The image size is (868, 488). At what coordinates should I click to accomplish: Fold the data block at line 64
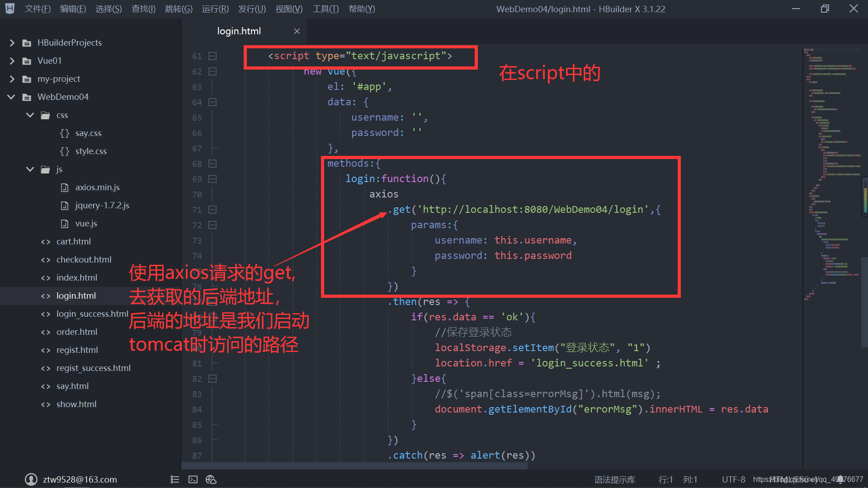click(x=212, y=102)
